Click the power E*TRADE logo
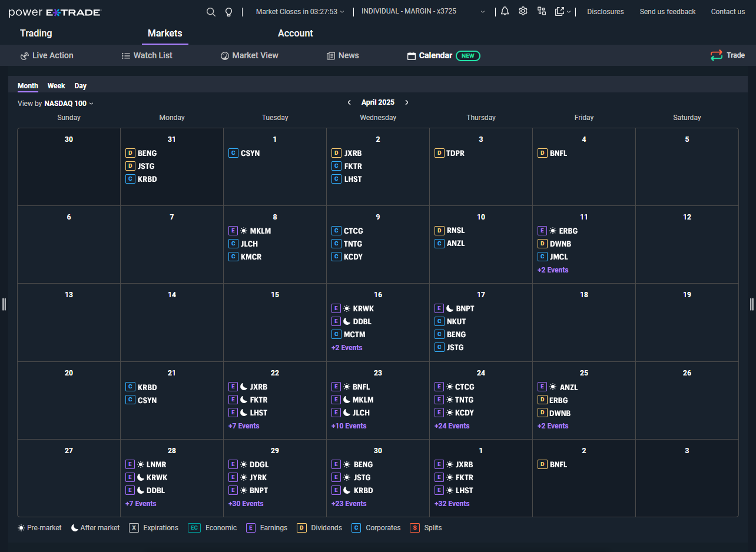The height and width of the screenshot is (552, 756). [55, 12]
